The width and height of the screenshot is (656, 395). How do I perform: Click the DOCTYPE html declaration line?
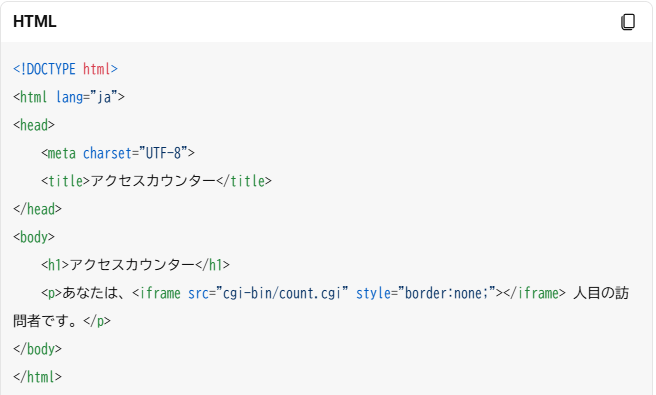pyautogui.click(x=65, y=69)
